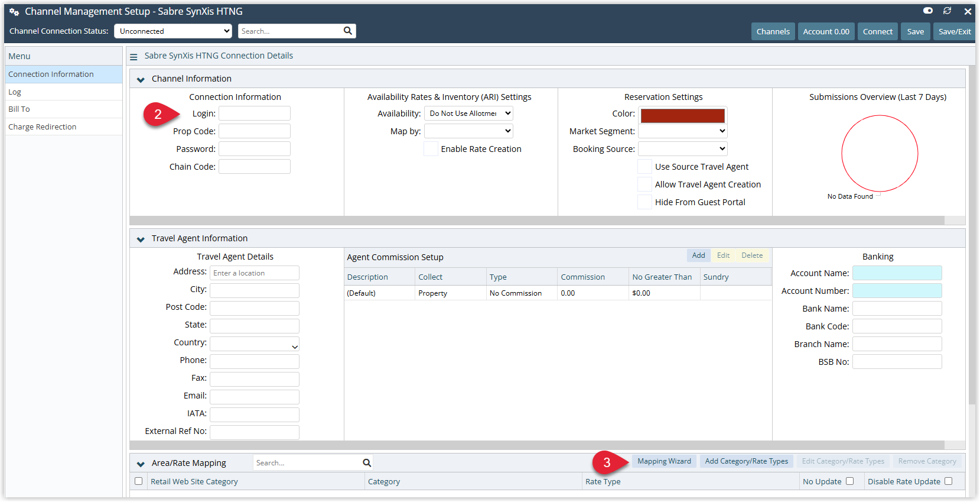This screenshot has width=980, height=502.
Task: Open the Bill To menu item
Action: (64, 109)
